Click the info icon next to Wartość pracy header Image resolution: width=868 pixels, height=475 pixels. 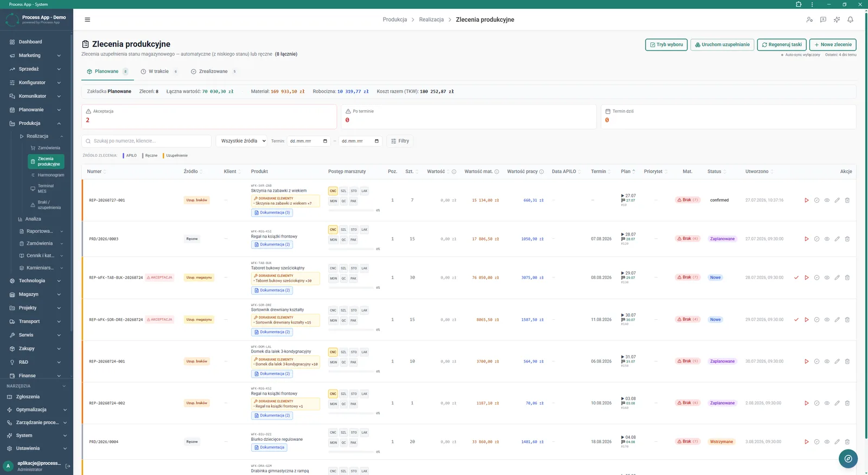click(541, 172)
